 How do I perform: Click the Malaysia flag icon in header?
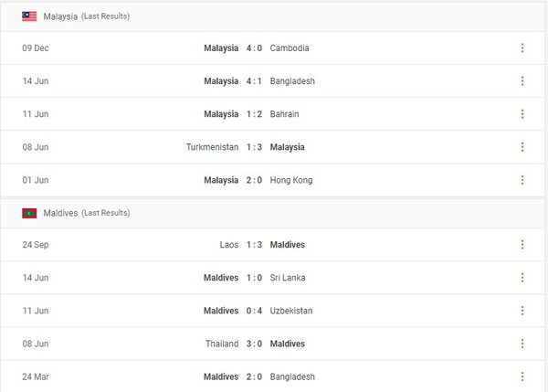point(29,16)
